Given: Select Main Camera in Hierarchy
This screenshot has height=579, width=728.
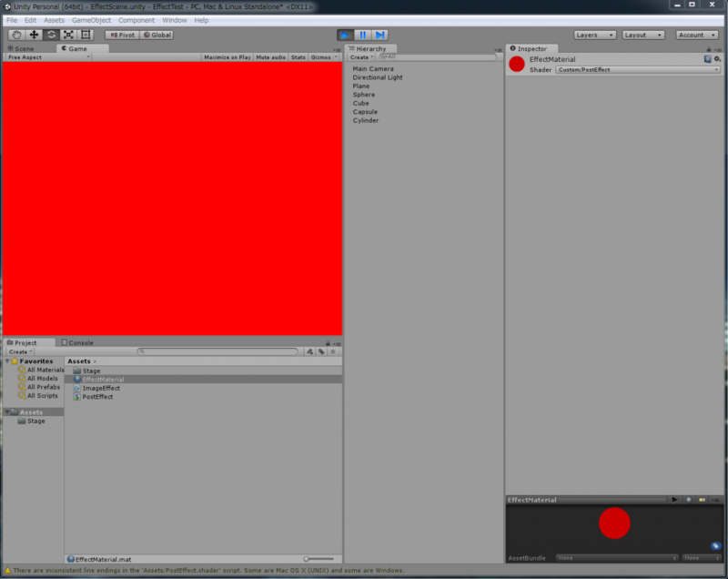Looking at the screenshot, I should click(x=373, y=68).
